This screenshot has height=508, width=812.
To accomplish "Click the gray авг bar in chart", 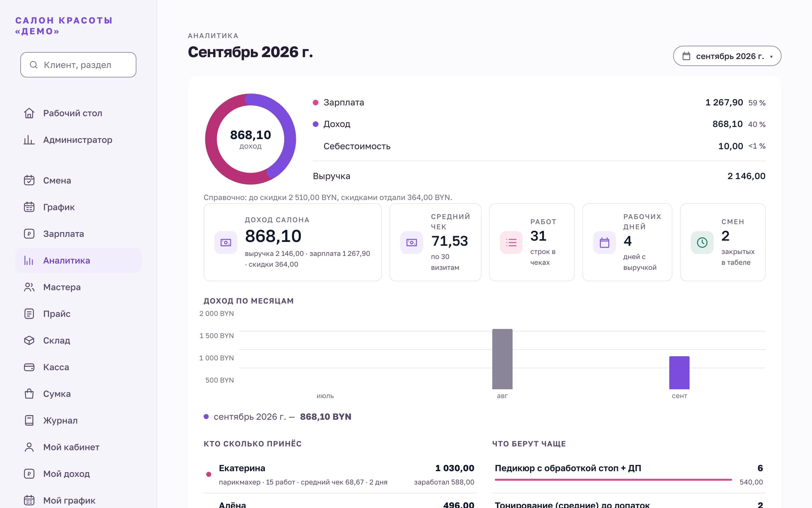I will coord(502,359).
